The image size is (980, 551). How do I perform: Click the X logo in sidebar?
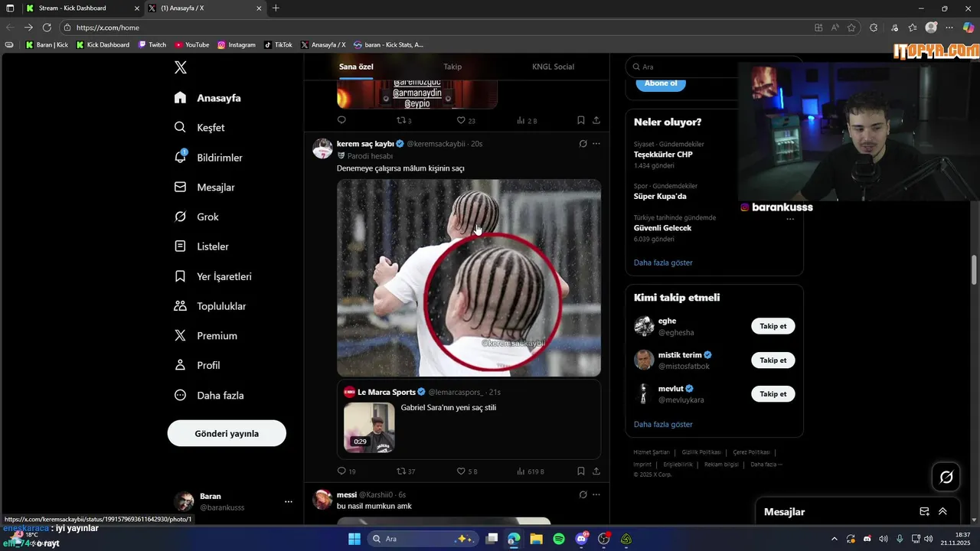point(181,67)
